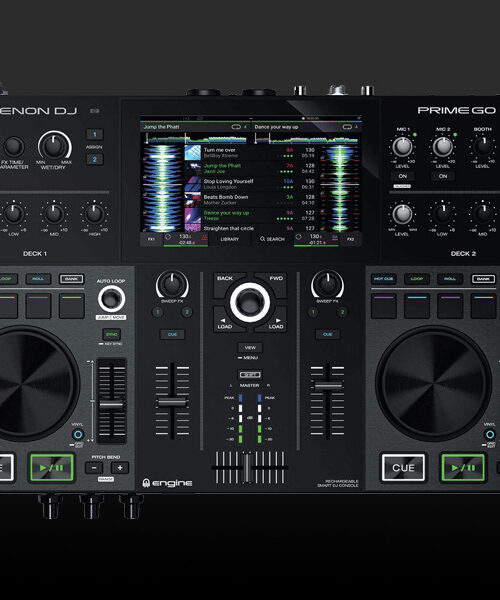Click the FX TIME/PARAMETER knob
The height and width of the screenshot is (600, 500).
(x=14, y=147)
